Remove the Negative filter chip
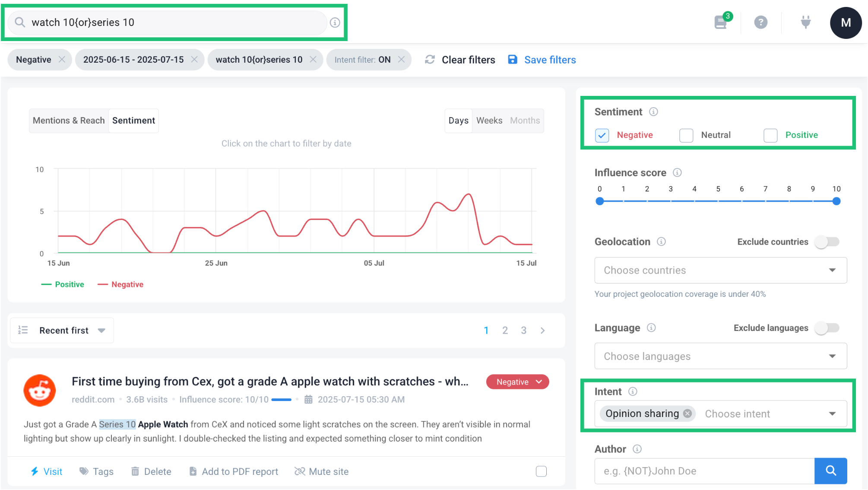The width and height of the screenshot is (868, 490). coord(62,60)
